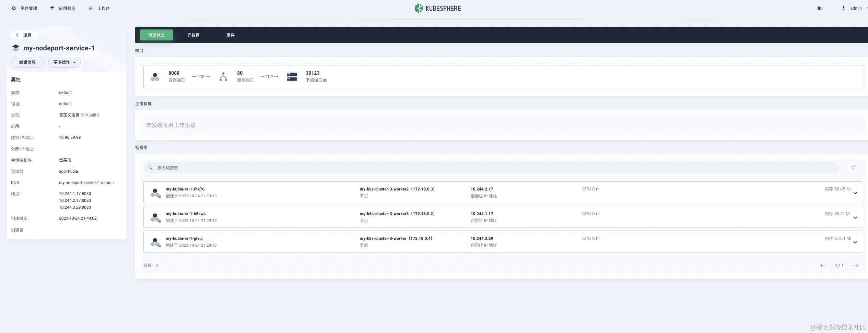Open pod my-kubia-rs-1-k5cws
Viewport: 868px width, 333px height.
(x=186, y=214)
